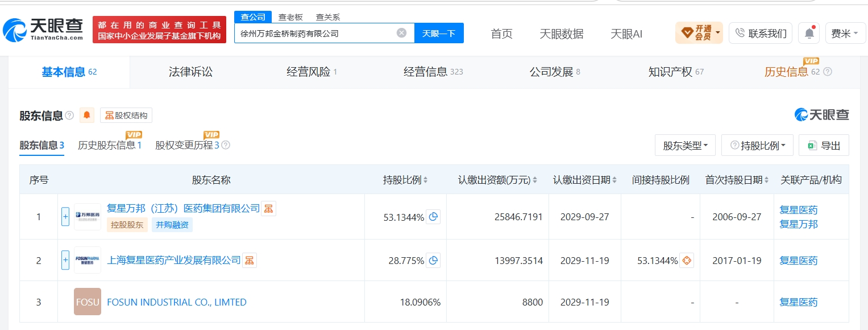Open the notification bell in header
868x330 pixels.
pos(809,33)
